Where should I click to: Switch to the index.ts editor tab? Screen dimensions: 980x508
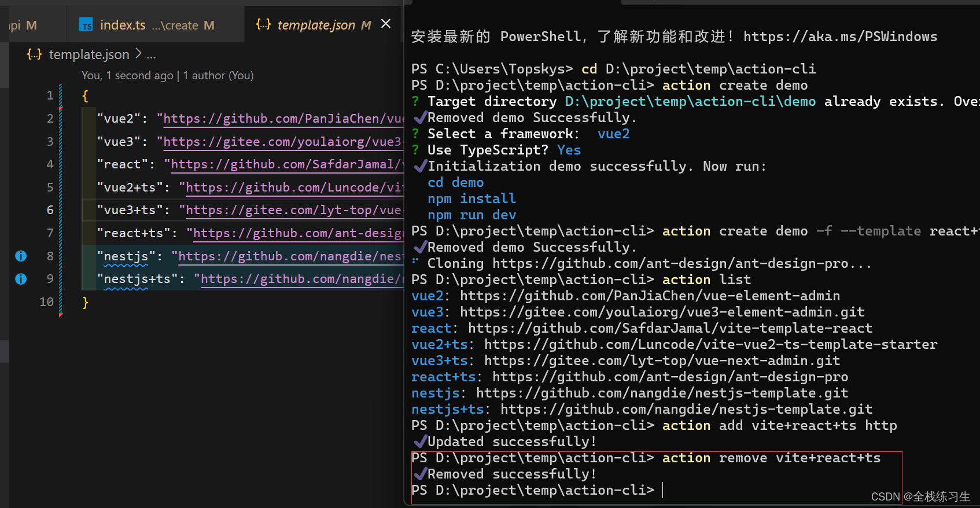click(123, 25)
